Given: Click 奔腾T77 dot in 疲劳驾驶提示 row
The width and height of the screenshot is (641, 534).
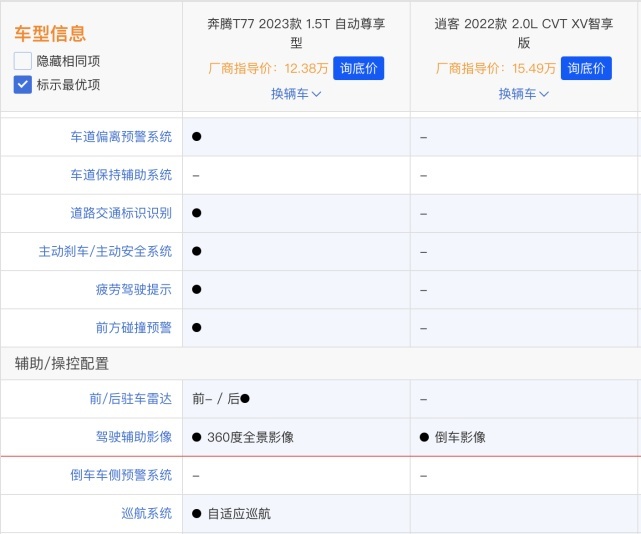Looking at the screenshot, I should click(x=197, y=289).
